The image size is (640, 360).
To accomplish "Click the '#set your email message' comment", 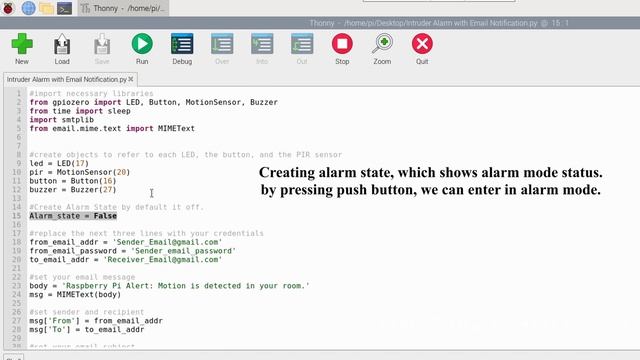I will (82, 277).
